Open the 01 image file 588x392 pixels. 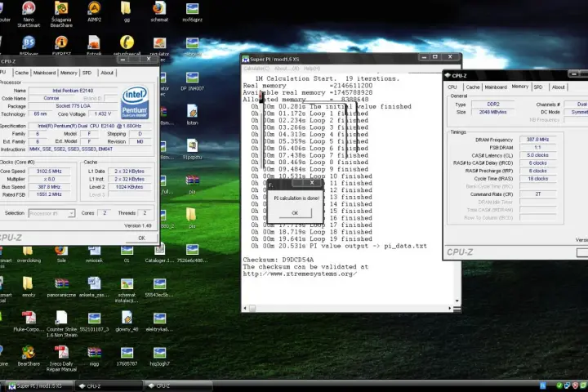(x=127, y=254)
